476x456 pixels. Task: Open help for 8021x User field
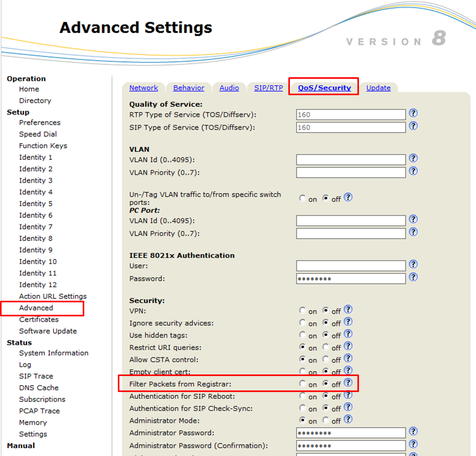coord(413,264)
